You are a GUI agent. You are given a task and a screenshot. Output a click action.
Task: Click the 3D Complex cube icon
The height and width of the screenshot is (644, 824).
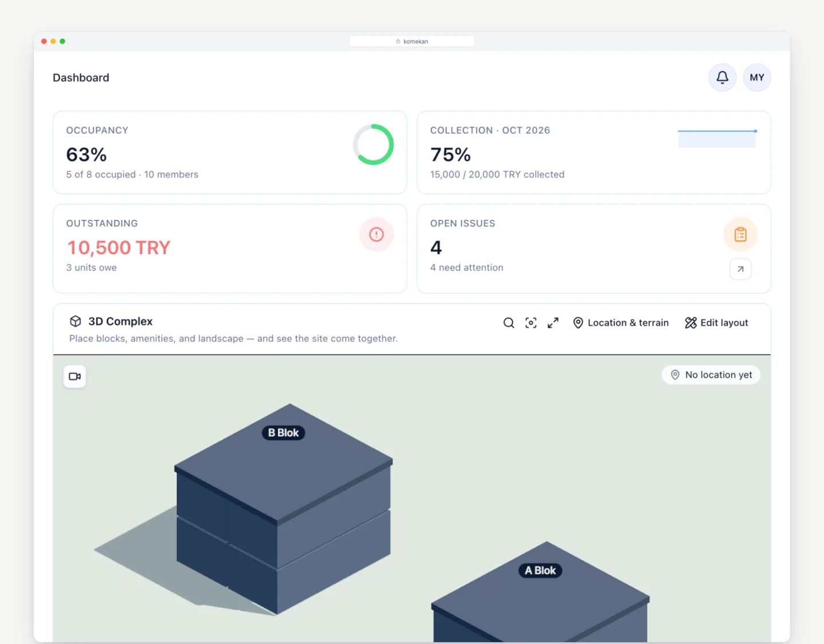tap(76, 321)
